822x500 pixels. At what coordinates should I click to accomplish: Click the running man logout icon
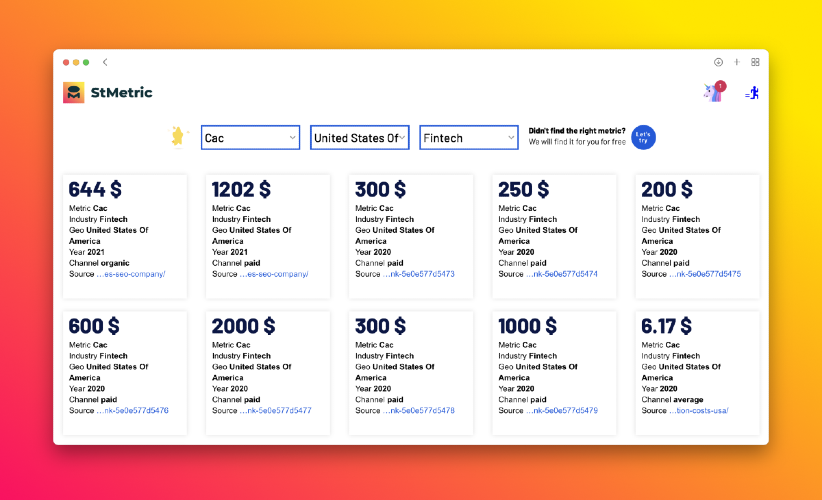point(752,93)
